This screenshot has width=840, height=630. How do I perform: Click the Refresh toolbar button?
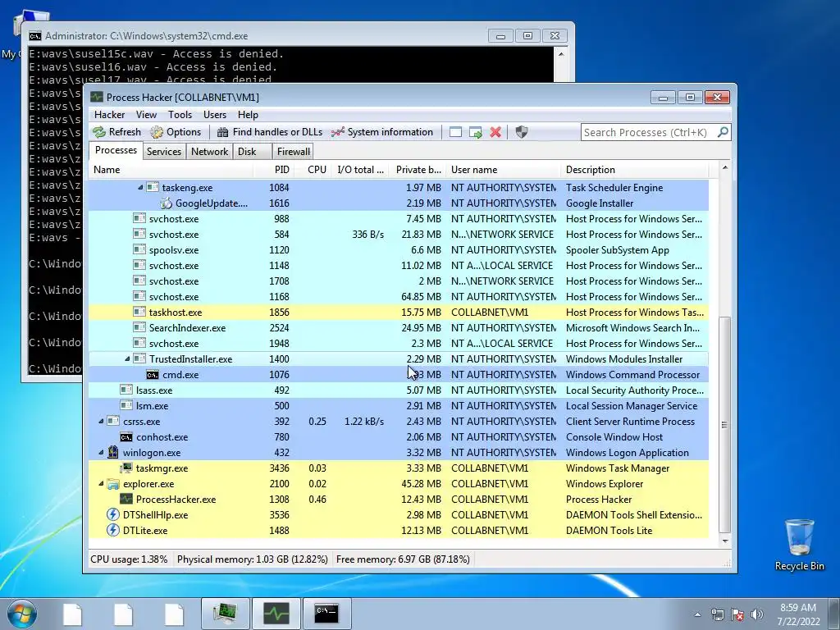[x=116, y=132]
